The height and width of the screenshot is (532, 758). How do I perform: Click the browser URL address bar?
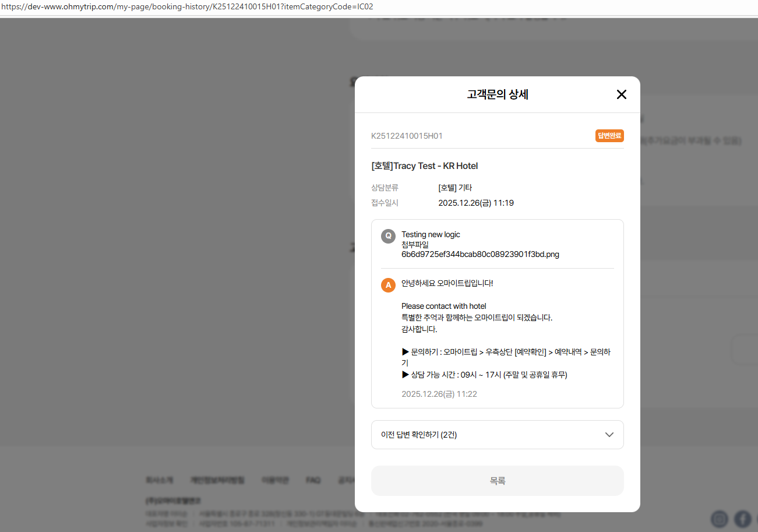click(x=379, y=7)
